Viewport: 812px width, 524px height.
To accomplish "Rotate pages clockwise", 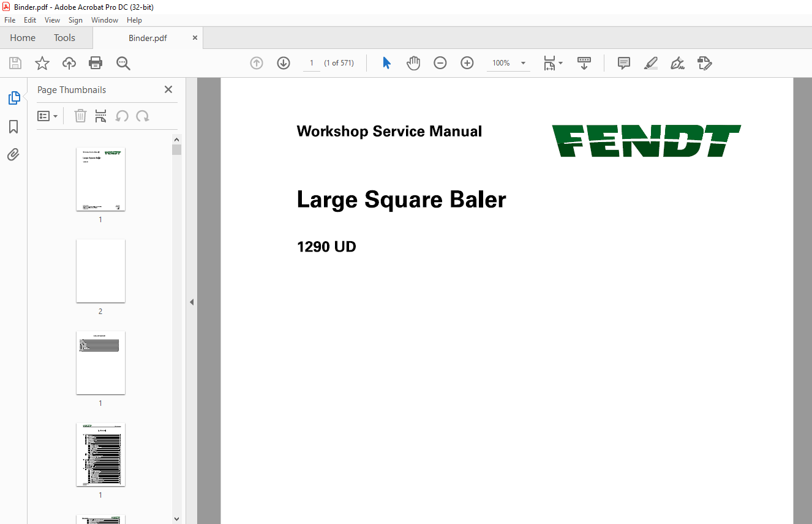I will pyautogui.click(x=143, y=116).
